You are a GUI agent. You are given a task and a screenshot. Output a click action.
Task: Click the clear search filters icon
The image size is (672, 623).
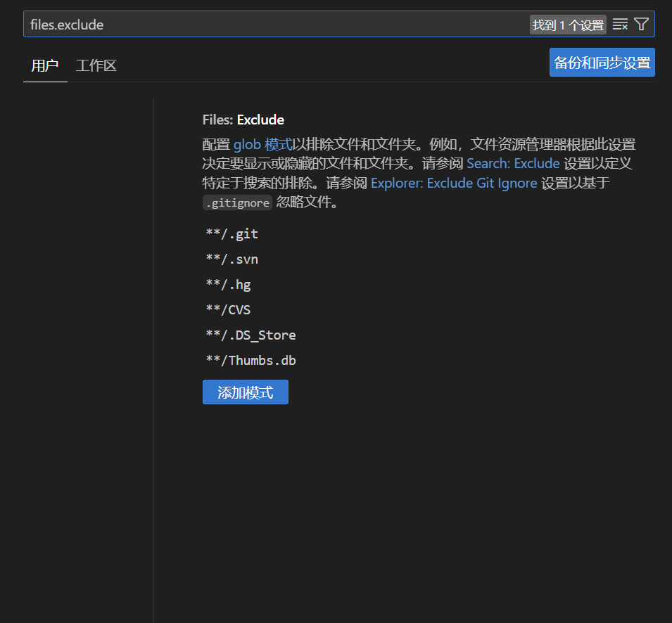click(621, 24)
